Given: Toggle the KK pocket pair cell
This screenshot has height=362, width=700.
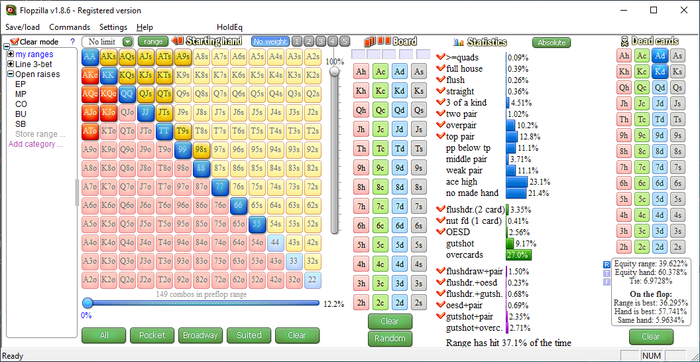Looking at the screenshot, I should [x=108, y=75].
